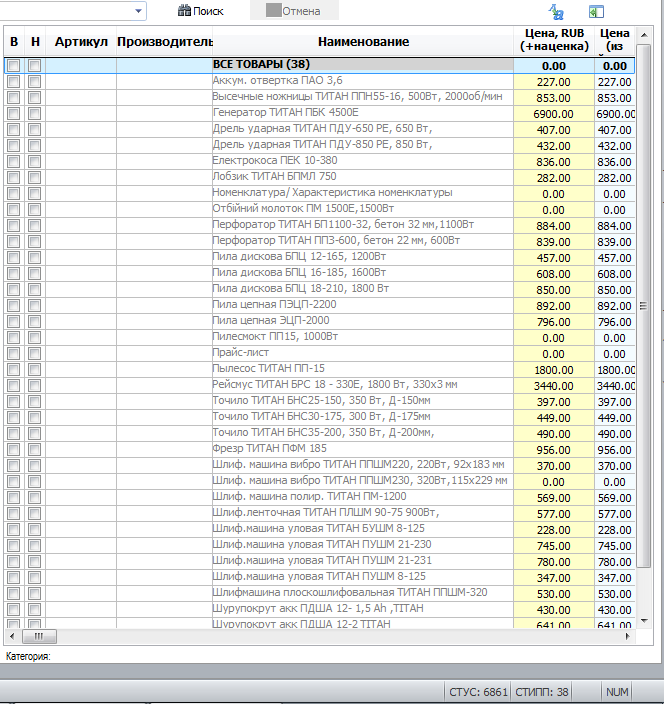This screenshot has width=664, height=704.
Task: Select Номенклатура/ Характеристика номенклатуры row
Action: coord(319,194)
